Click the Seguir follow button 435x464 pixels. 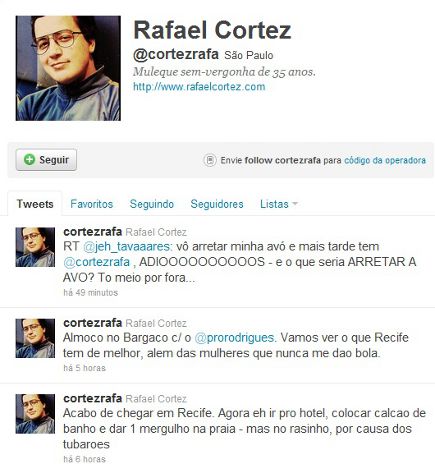pos(46,160)
